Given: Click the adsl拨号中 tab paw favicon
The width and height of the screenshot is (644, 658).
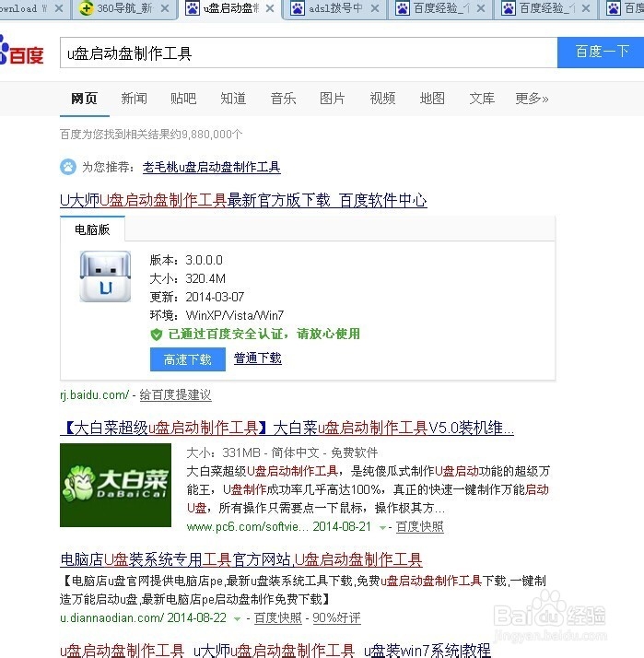Looking at the screenshot, I should tap(298, 8).
